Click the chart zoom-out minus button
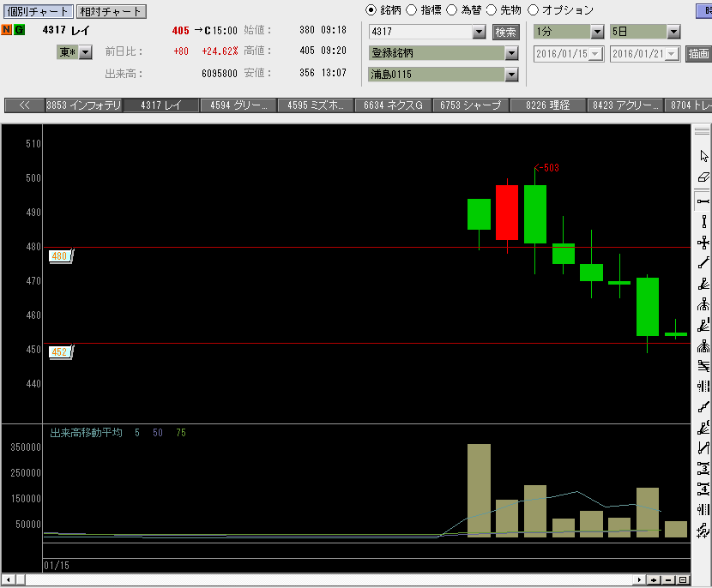Screen dimensions: 712x588 point(668,579)
